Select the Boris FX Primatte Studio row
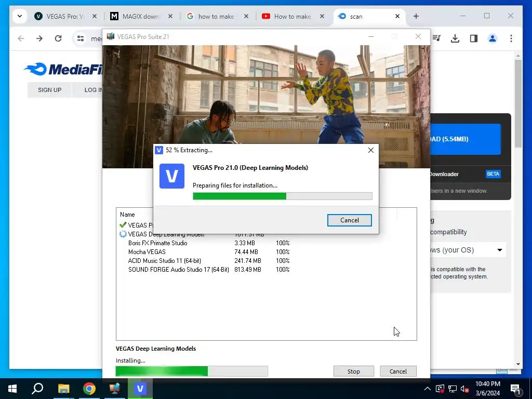Viewport: 532px width, 399px height. (209, 243)
